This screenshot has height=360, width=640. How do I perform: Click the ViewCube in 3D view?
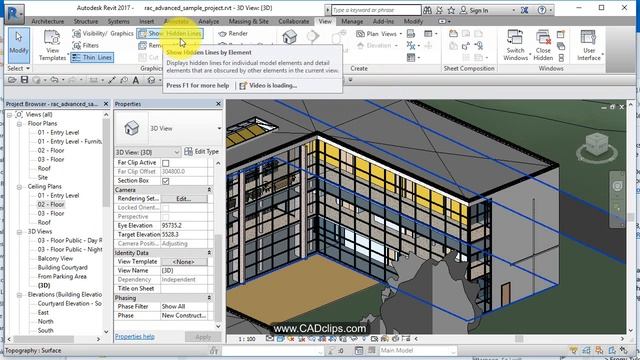596,145
